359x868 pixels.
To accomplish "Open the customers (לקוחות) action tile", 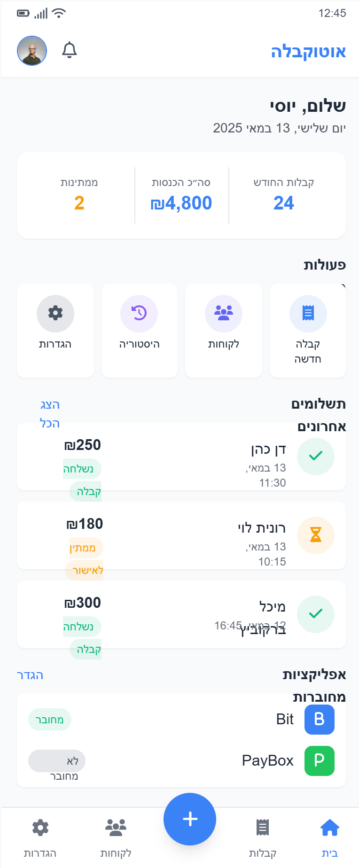I will [x=224, y=330].
